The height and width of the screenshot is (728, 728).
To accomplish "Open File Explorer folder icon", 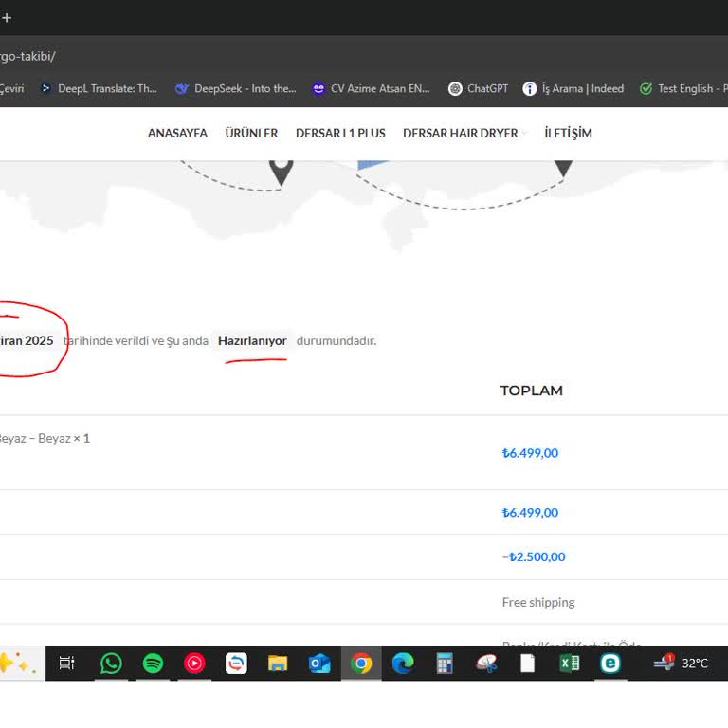I will [x=278, y=664].
